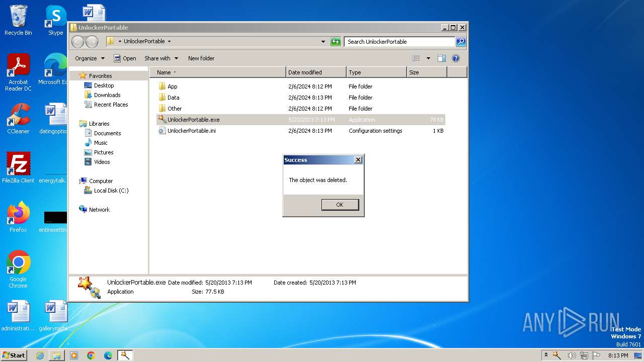
Task: Select Network in the navigation pane
Action: (99, 210)
